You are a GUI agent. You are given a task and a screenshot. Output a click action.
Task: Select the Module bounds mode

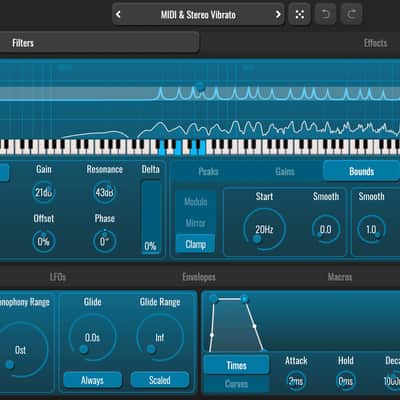tap(195, 202)
